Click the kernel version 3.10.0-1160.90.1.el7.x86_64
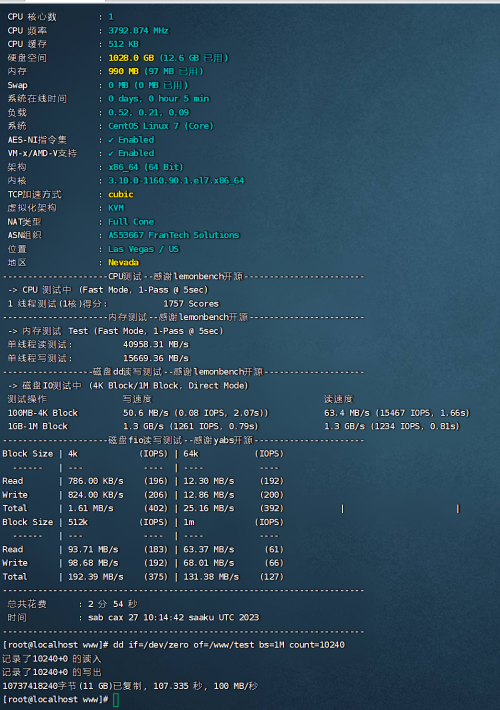Image resolution: width=500 pixels, height=710 pixels. tap(176, 181)
